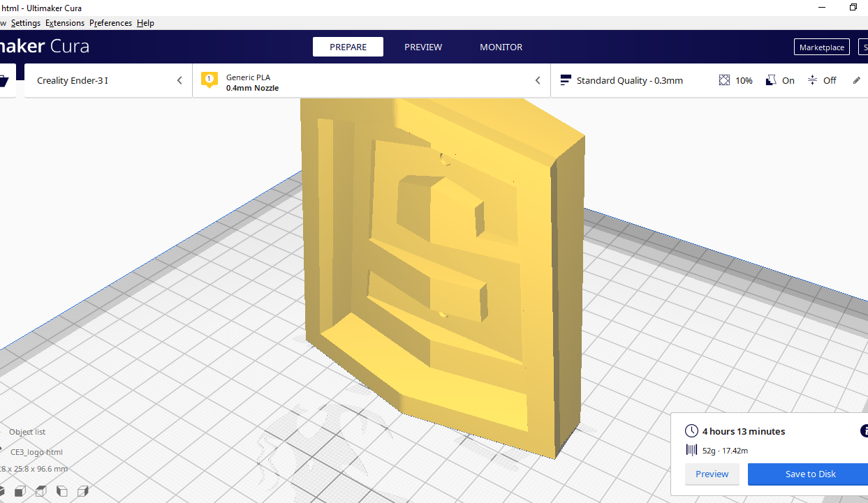Open the print info details icon
The image size is (868, 503).
865,431
